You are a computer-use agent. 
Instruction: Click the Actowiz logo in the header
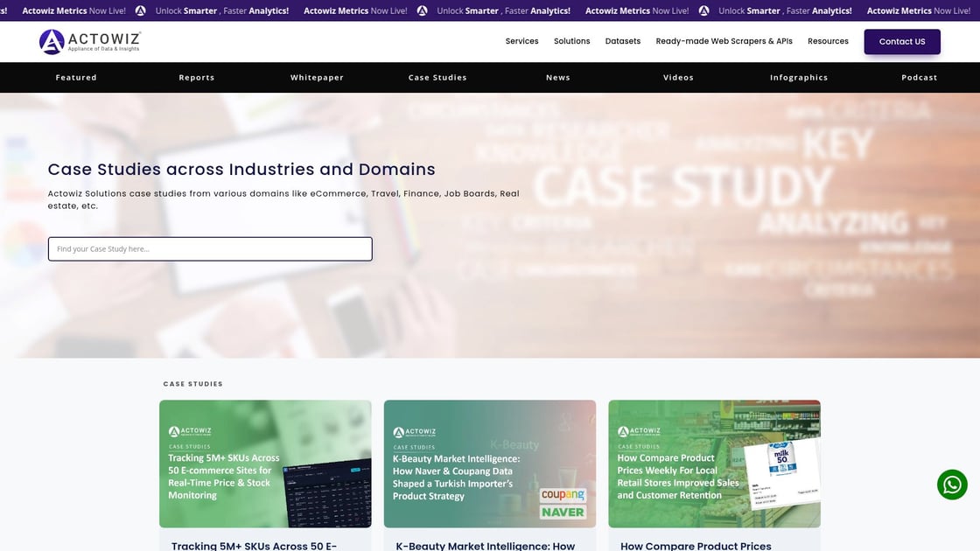(90, 42)
